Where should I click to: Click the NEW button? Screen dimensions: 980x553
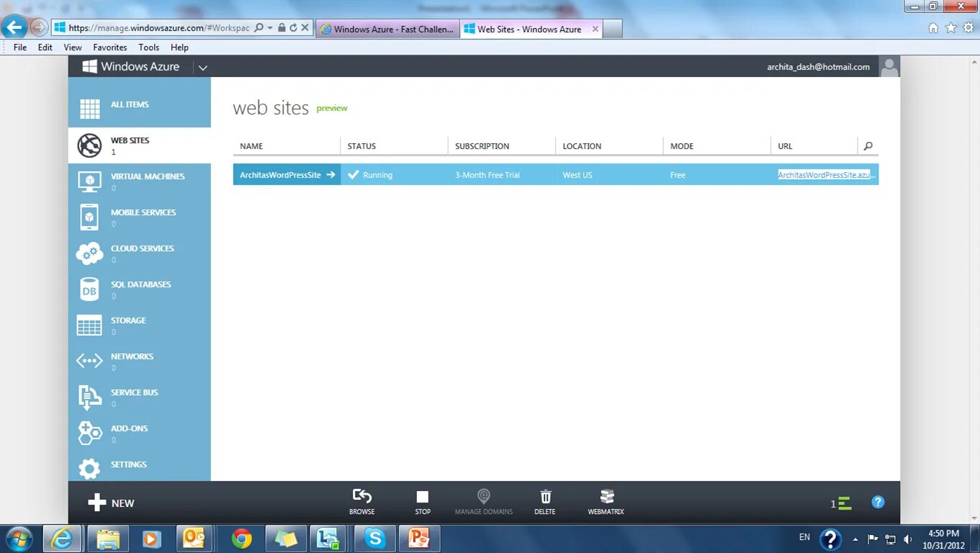111,503
